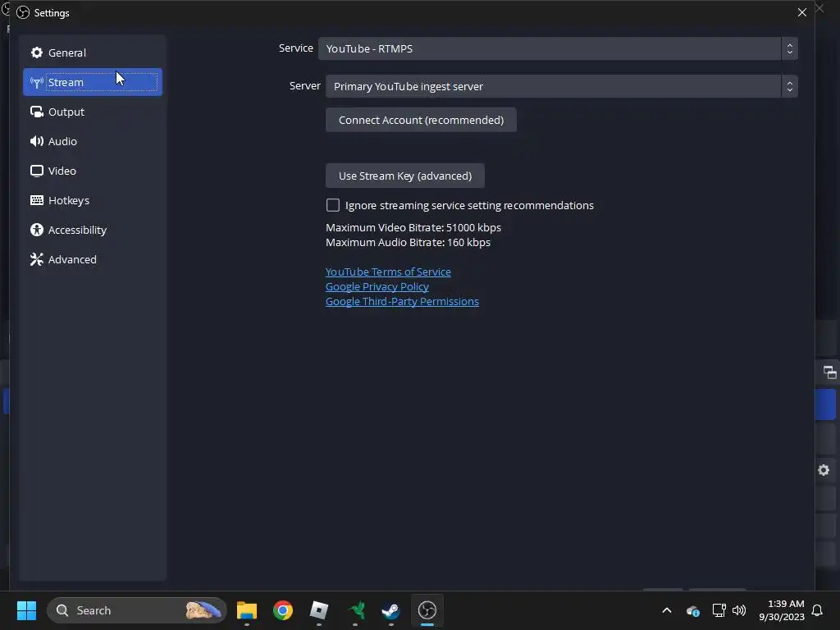The height and width of the screenshot is (630, 840).
Task: Go to Audio settings
Action: click(92, 141)
